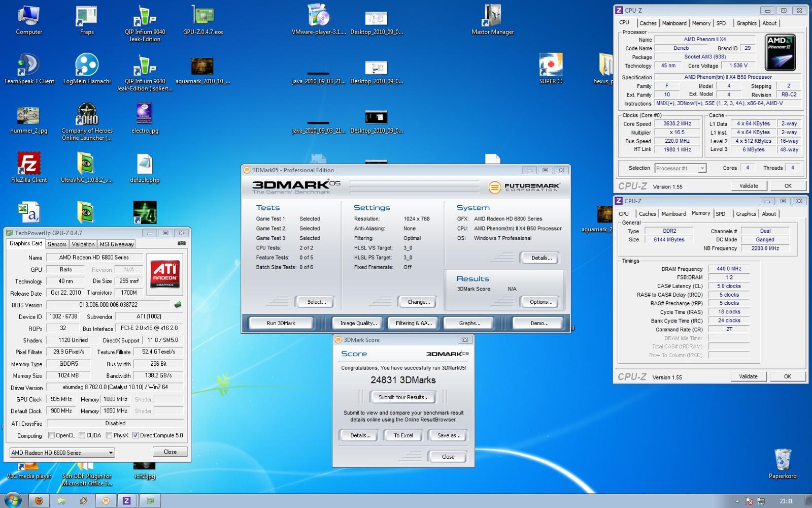Click Validate in the upper CPU-Z window

click(749, 186)
